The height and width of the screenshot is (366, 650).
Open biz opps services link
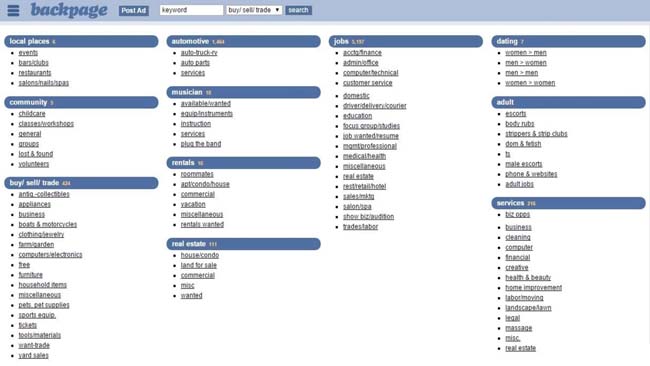(517, 214)
